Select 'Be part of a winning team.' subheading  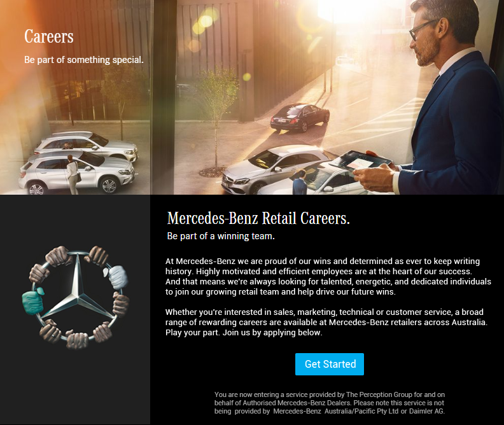(221, 236)
